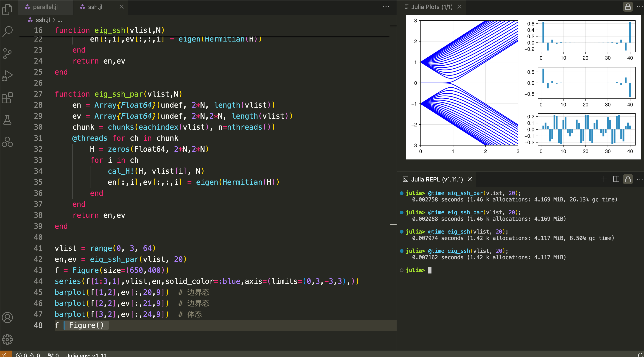
Task: Open the Explorer view in activity bar
Action: [x=7, y=9]
